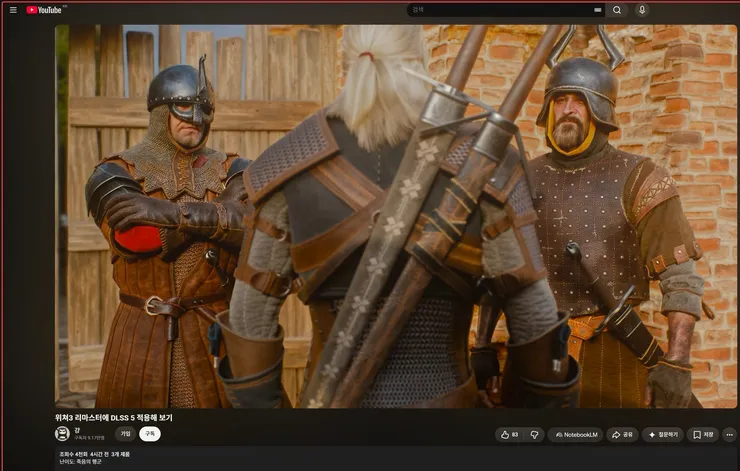Click the Witcher video player frame

coord(395,216)
